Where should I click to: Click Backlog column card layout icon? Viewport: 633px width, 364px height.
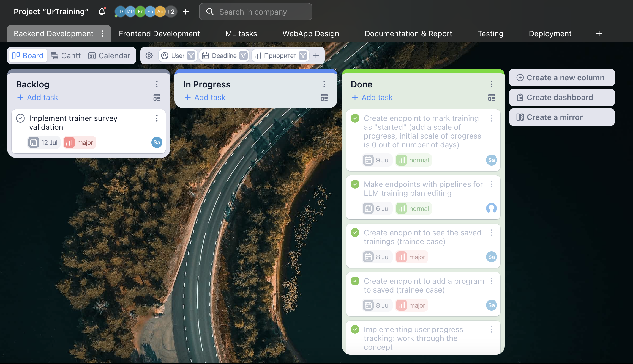click(x=157, y=98)
